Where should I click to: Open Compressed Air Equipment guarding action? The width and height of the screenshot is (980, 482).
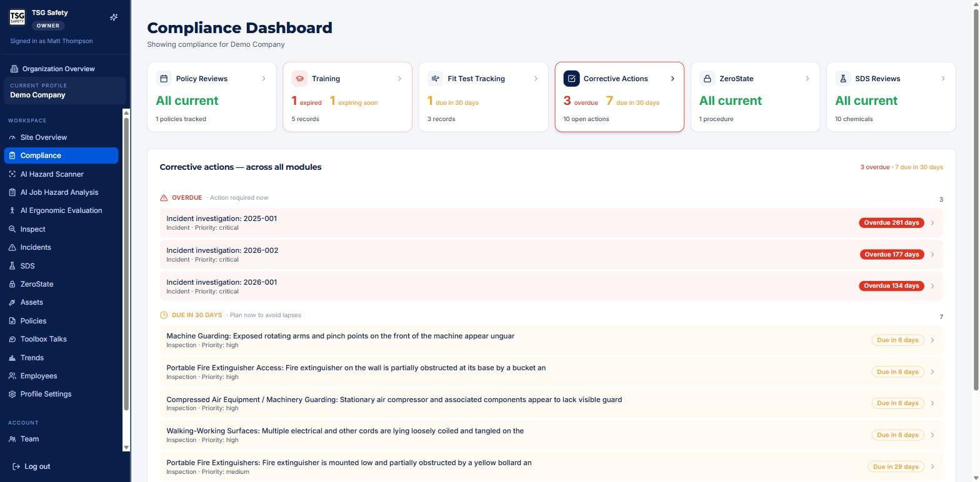[x=551, y=403]
